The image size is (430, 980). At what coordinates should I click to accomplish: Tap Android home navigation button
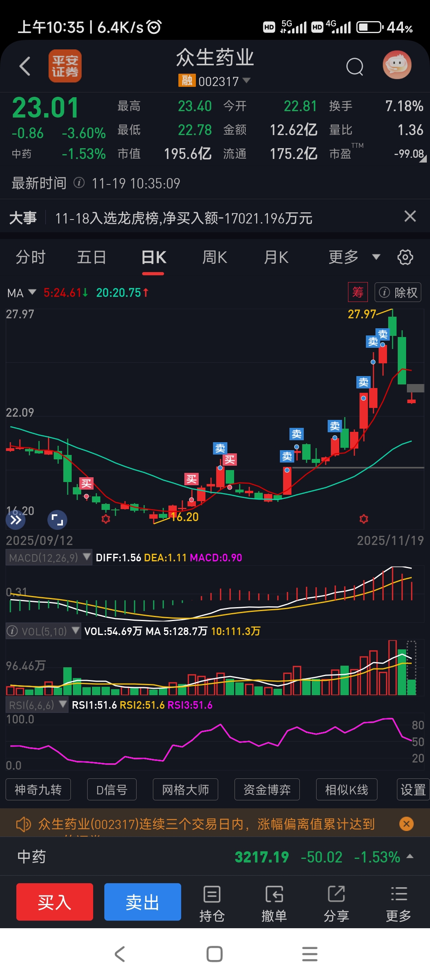click(215, 954)
